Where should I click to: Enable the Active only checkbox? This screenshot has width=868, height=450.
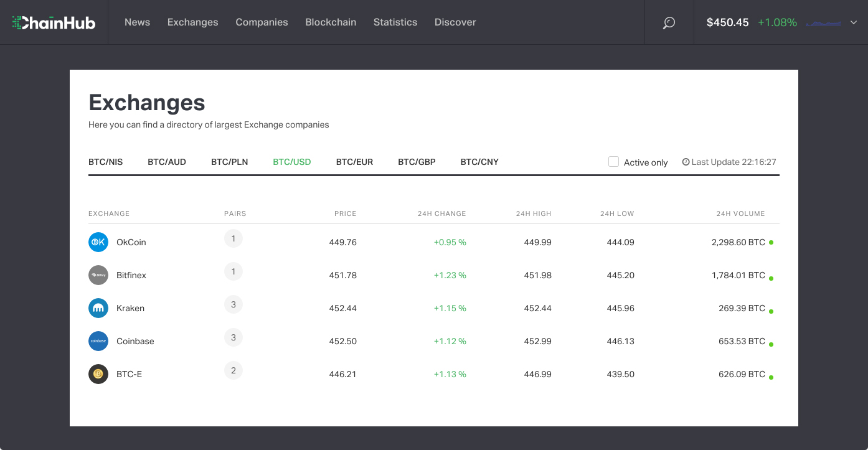click(613, 162)
